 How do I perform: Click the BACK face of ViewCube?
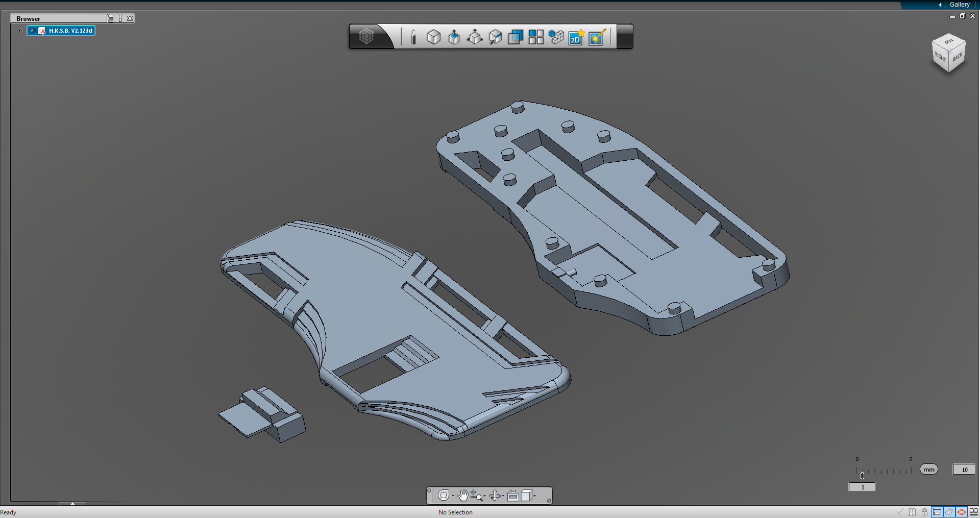click(x=957, y=57)
